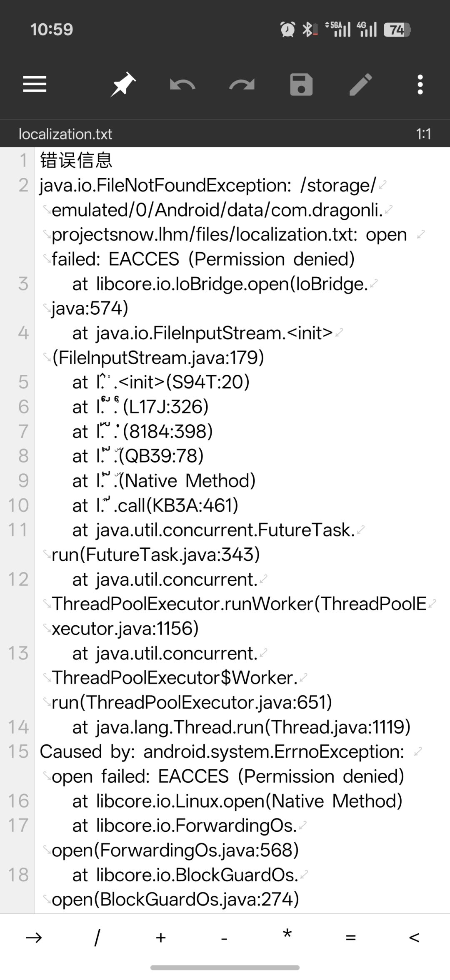450x980 pixels.
Task: Tap line number 15 in the gutter
Action: coord(18,751)
